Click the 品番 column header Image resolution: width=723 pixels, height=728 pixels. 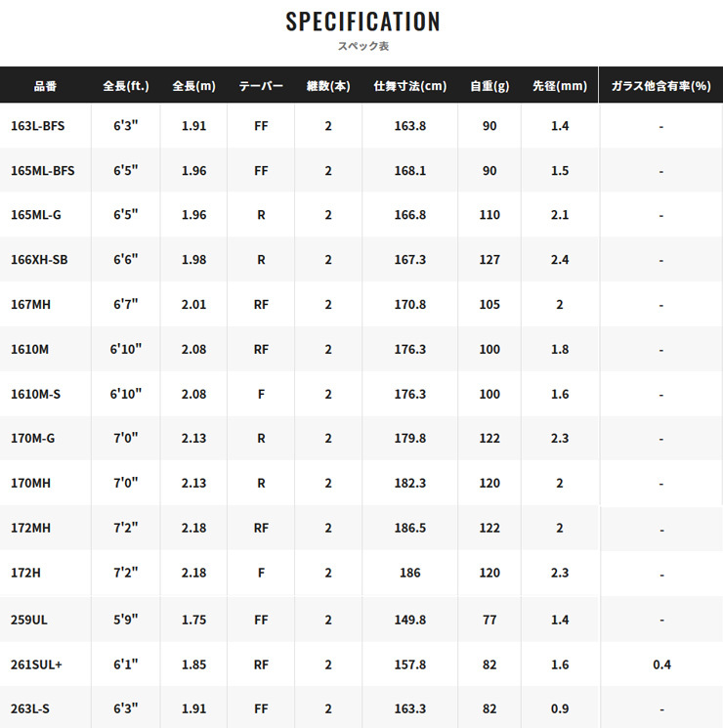pyautogui.click(x=45, y=86)
